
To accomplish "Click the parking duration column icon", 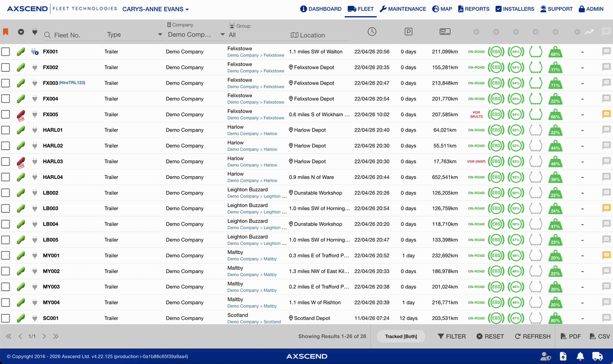I will tap(409, 32).
